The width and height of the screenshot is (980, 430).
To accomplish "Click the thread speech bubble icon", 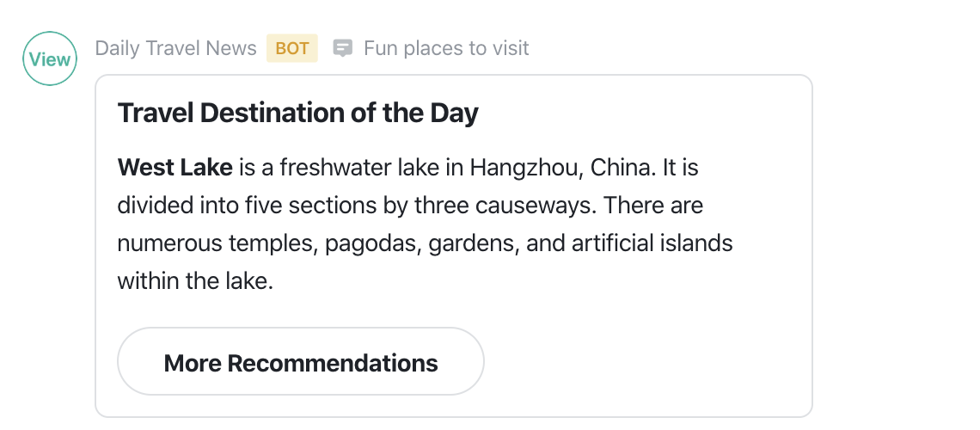I will 342,48.
